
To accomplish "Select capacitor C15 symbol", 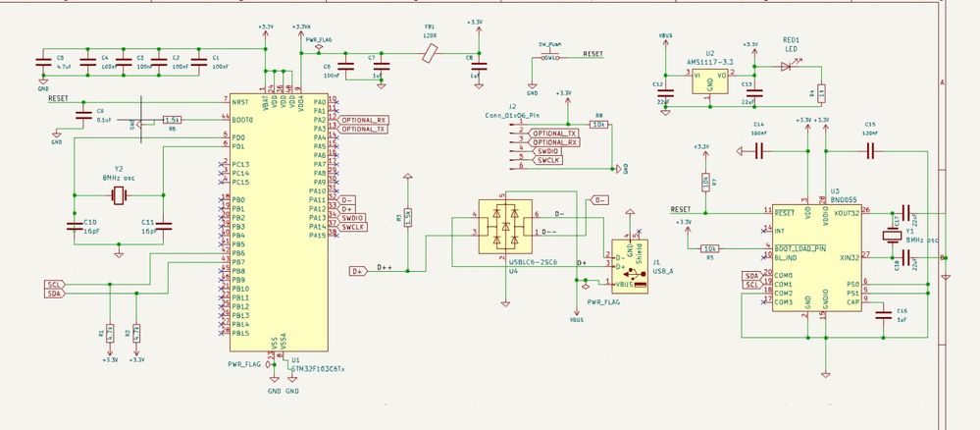I will point(870,151).
